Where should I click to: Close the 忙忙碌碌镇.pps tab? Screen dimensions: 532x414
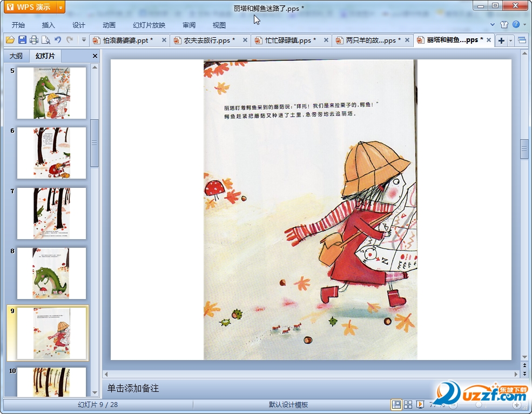[326, 40]
